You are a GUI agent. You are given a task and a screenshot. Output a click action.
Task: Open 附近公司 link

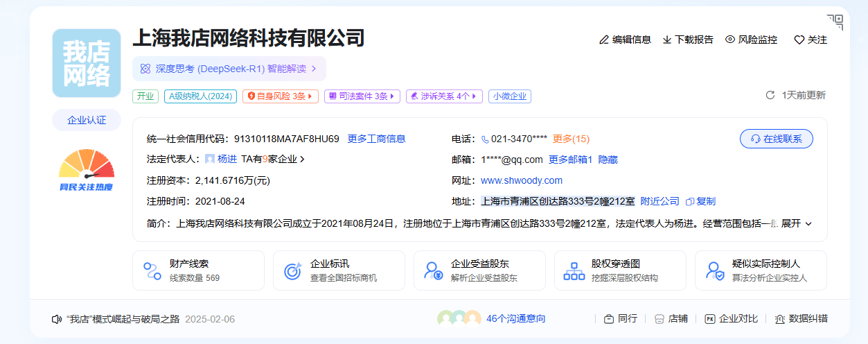(659, 201)
